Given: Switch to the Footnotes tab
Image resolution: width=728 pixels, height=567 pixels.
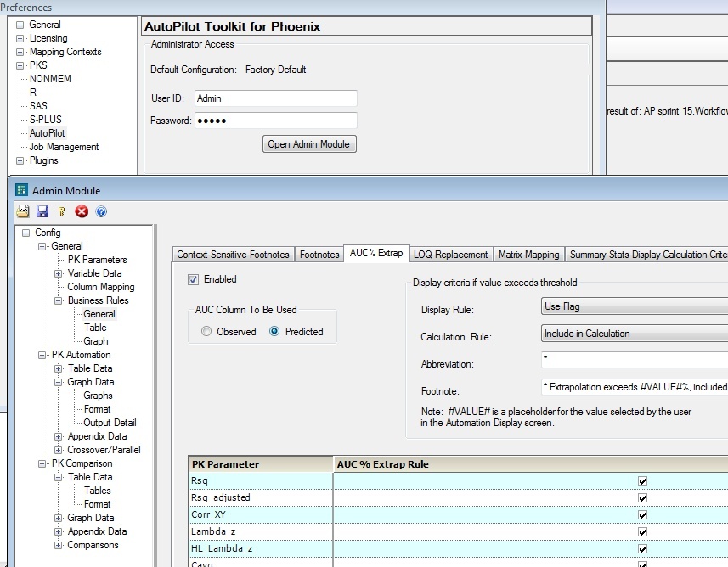Looking at the screenshot, I should [x=319, y=255].
